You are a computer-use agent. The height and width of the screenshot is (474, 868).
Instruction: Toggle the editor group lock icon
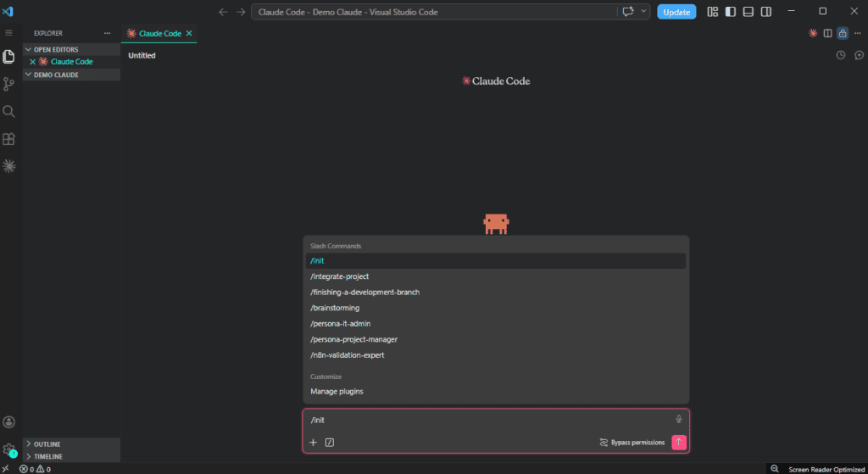(x=843, y=33)
